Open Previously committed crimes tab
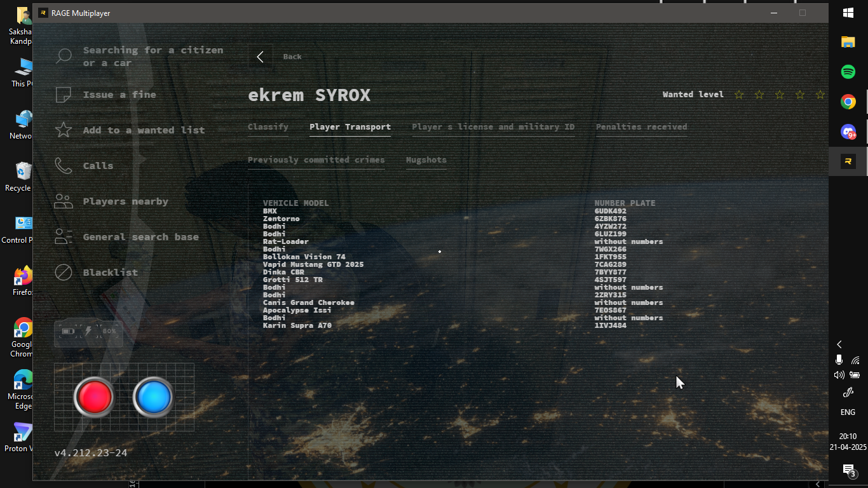 click(316, 160)
